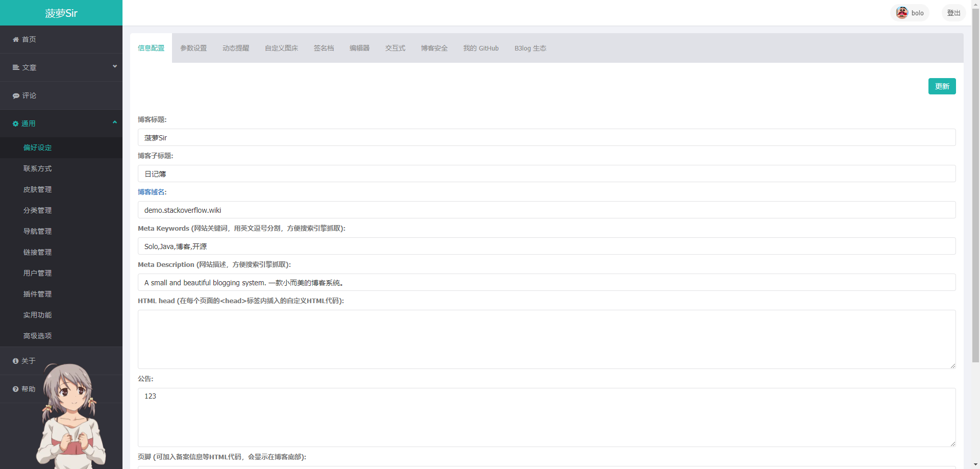Screen dimensions: 980x469
Task: Click the home icon beside 首页
Action: click(16, 40)
